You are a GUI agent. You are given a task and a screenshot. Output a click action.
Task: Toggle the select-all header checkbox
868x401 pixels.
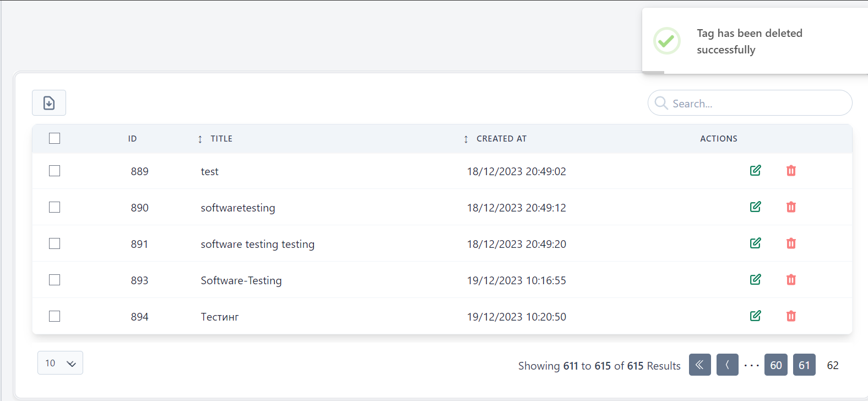click(x=55, y=138)
